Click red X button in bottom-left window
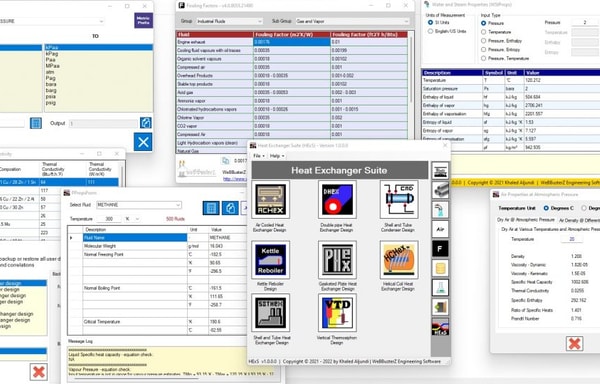 39,371
